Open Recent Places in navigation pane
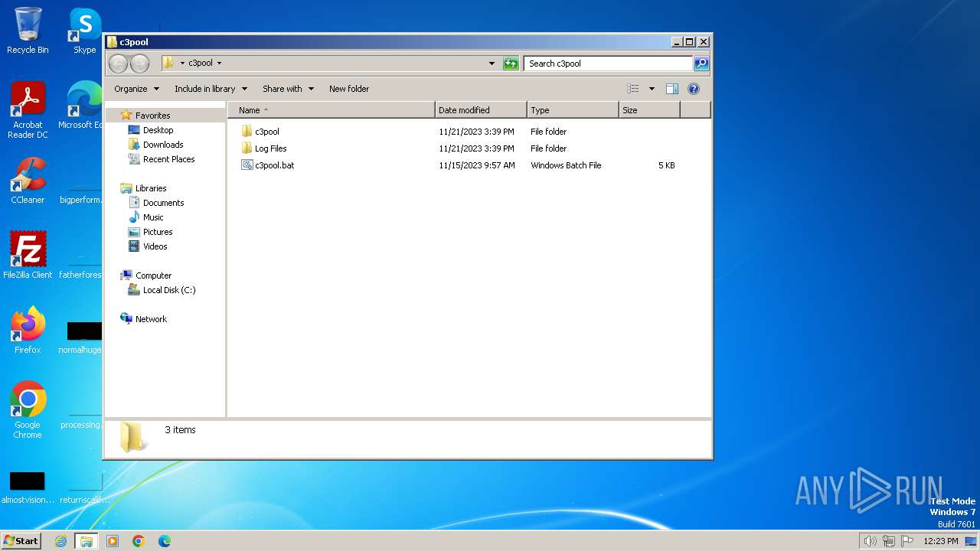Image resolution: width=980 pixels, height=551 pixels. click(x=168, y=159)
